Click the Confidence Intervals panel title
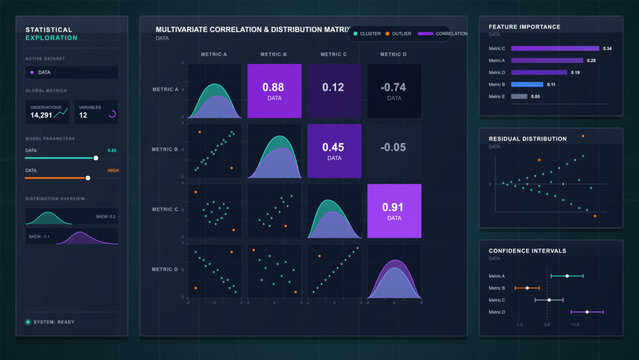 point(527,251)
